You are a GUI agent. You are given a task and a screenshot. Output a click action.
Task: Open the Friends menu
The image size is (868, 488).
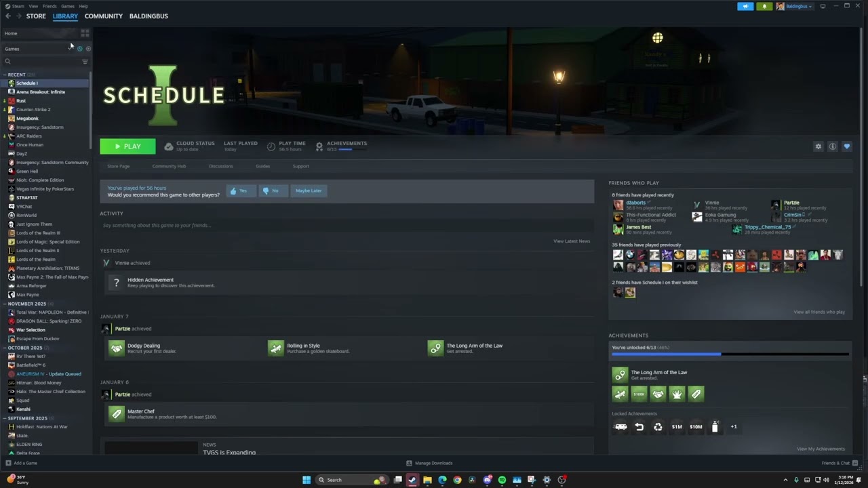(50, 6)
